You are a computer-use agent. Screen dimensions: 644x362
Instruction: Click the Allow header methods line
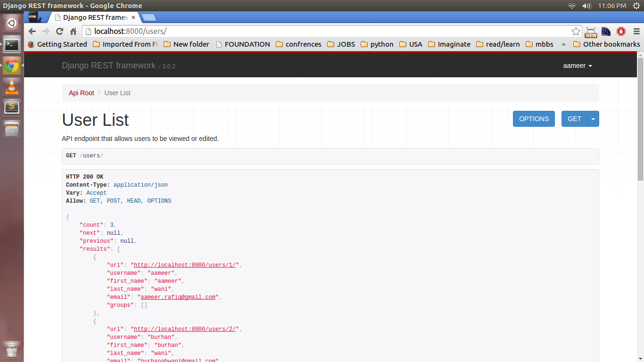point(118,201)
